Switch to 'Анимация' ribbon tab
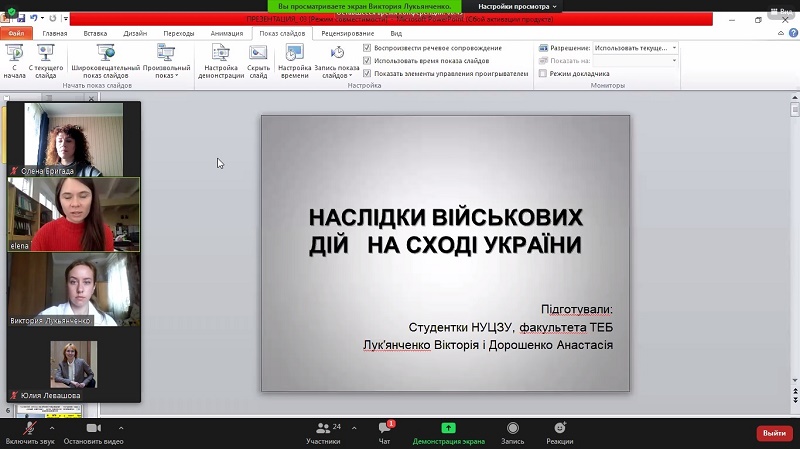The image size is (800, 449). 226,33
